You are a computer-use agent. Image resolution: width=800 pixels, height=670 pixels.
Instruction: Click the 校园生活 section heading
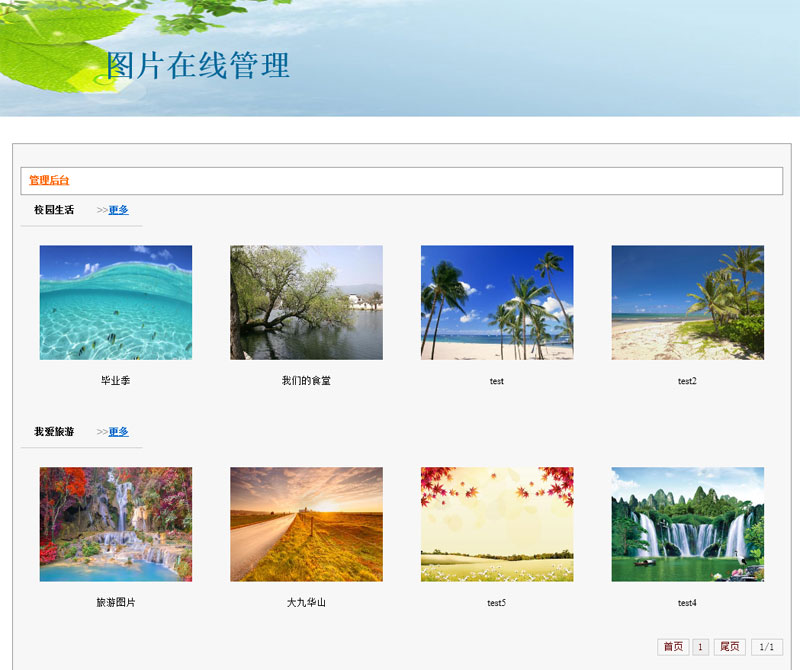(54, 210)
